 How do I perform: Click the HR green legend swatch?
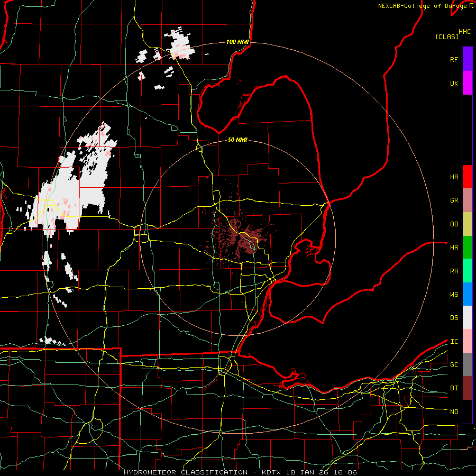click(467, 247)
